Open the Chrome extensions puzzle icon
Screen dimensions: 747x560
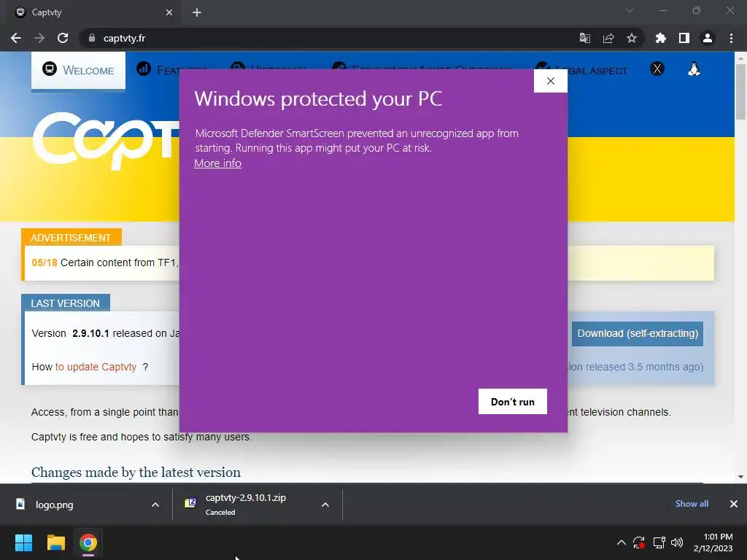(x=660, y=38)
